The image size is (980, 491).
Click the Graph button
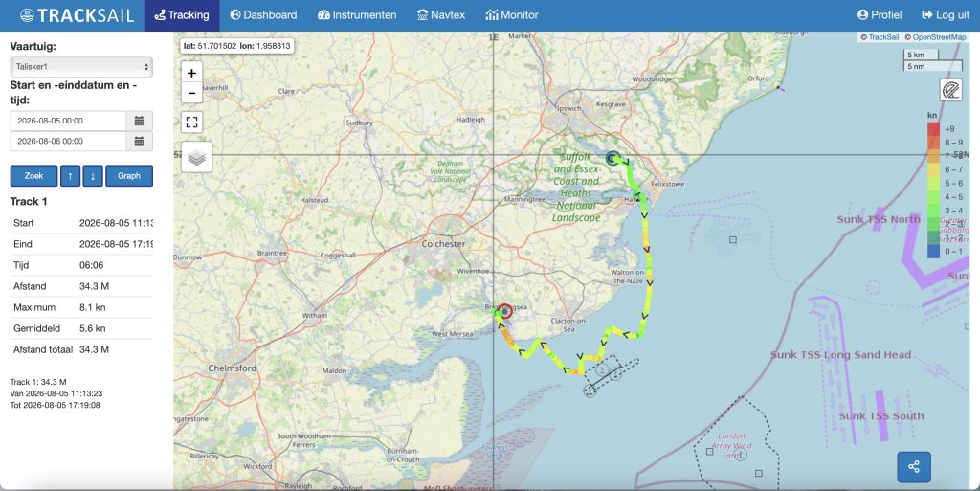(x=129, y=175)
